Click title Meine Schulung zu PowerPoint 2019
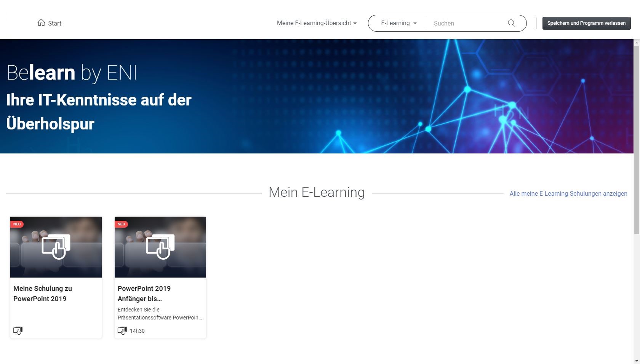This screenshot has width=640, height=364. (43, 294)
